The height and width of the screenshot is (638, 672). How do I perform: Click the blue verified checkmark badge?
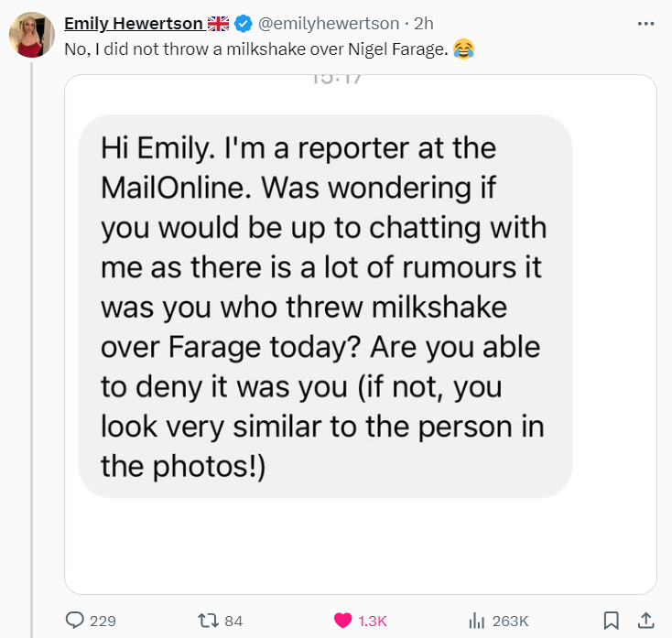[x=243, y=25]
